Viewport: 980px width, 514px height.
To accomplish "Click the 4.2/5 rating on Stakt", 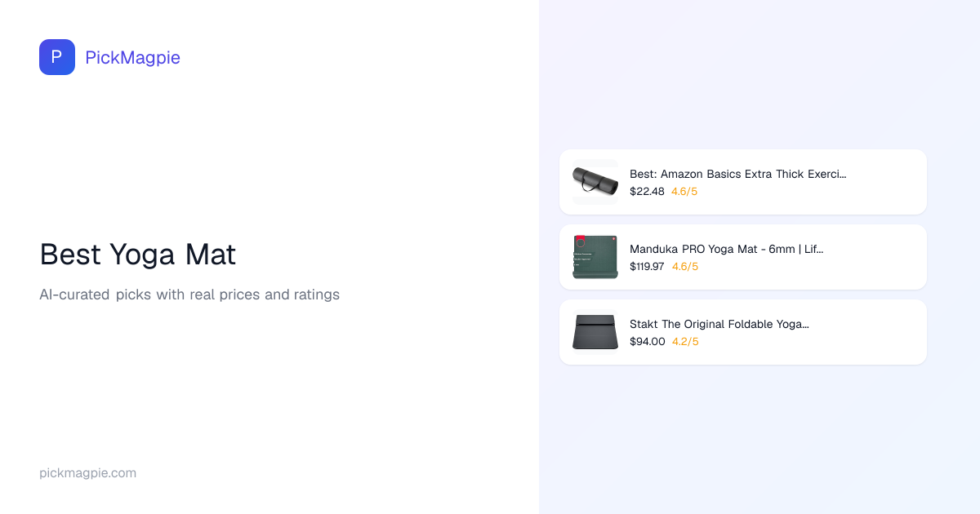I will 685,342.
